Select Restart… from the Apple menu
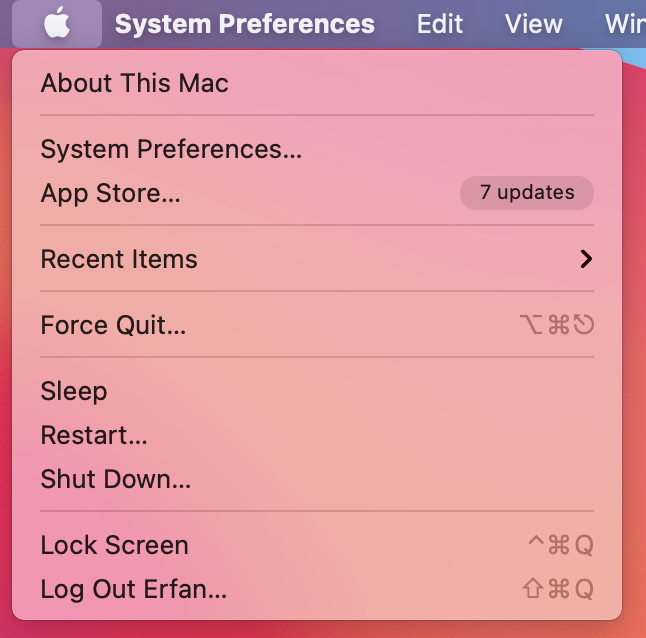Viewport: 646px width, 638px height. click(x=93, y=435)
